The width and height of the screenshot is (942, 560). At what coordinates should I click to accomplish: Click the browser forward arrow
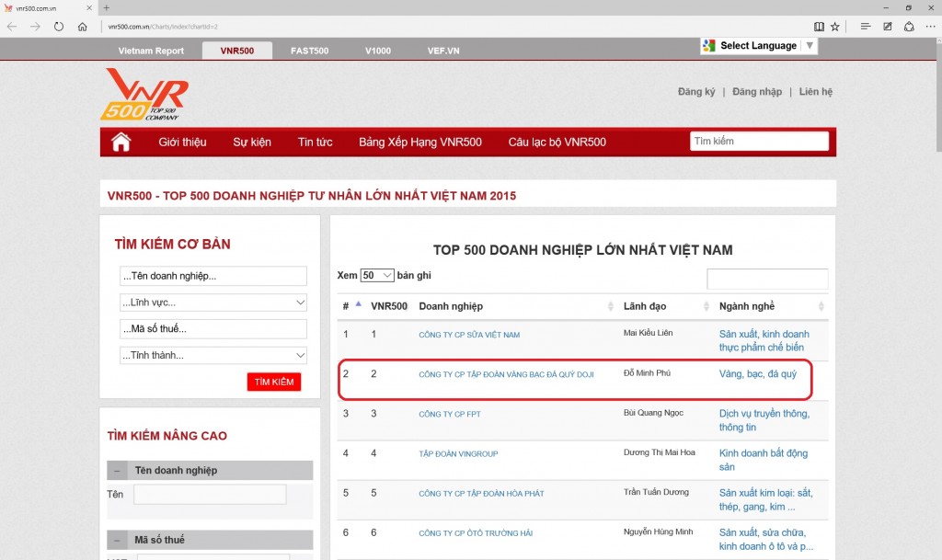36,27
